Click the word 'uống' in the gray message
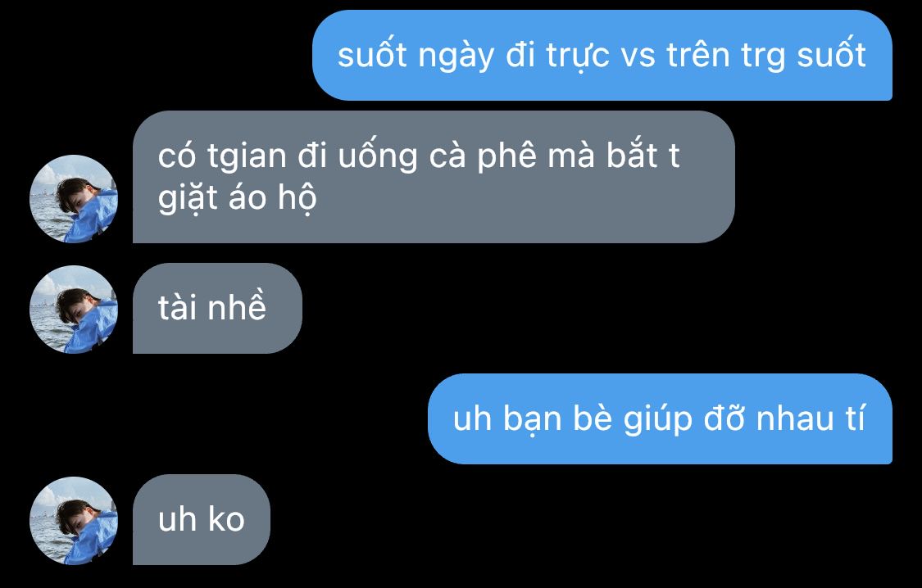This screenshot has height=588, width=922. tap(378, 157)
